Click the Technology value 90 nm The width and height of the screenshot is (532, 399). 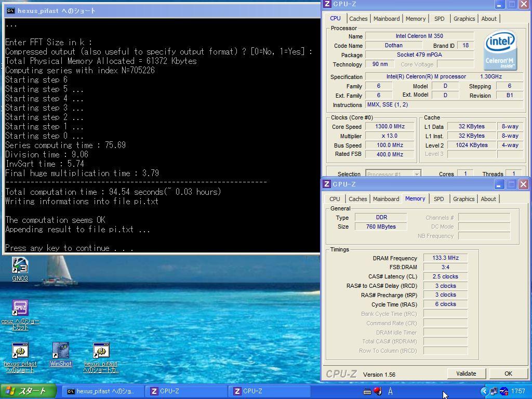click(x=380, y=64)
